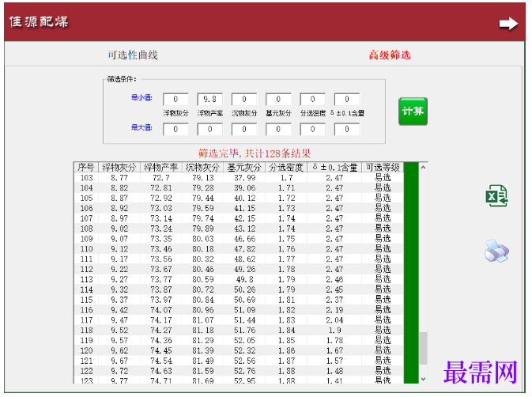The image size is (532, 397).
Task: Click the 沉物灰分 table column header
Action: [202, 168]
